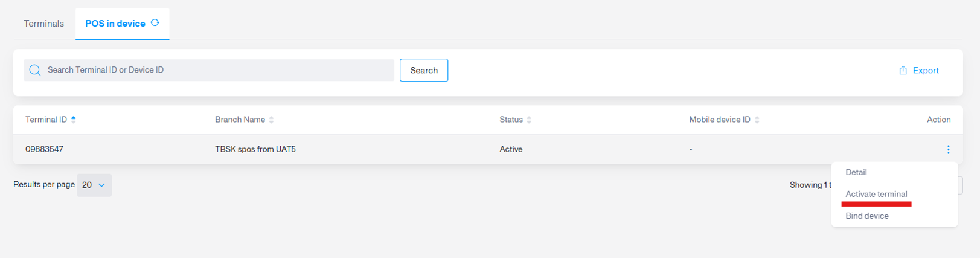Choose Activate terminal from the action menu

coord(876,194)
